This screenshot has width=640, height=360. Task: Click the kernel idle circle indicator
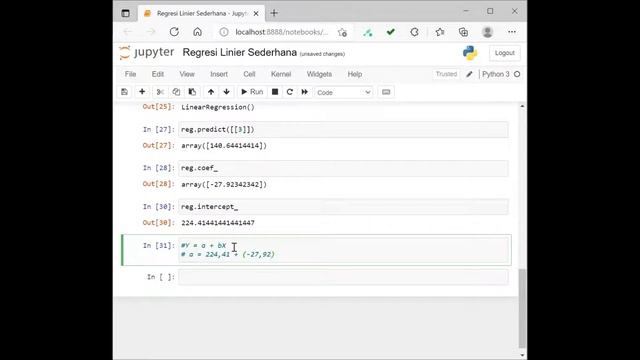click(x=517, y=74)
